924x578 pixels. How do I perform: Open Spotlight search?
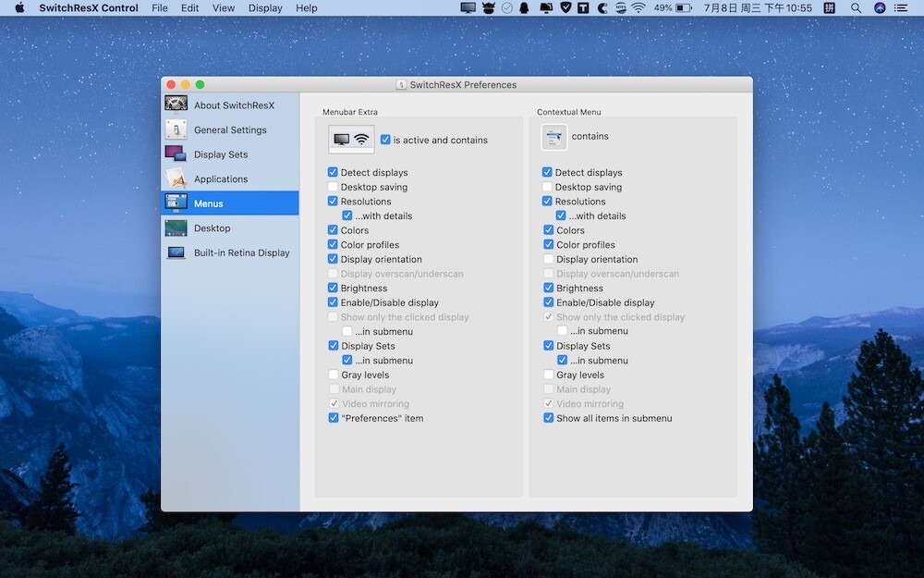(x=856, y=7)
